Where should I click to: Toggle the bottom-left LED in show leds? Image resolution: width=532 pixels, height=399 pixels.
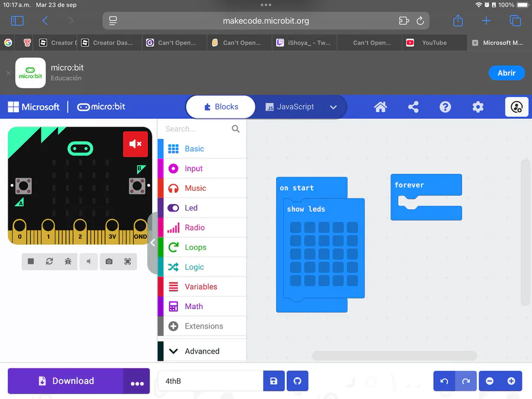pos(296,281)
